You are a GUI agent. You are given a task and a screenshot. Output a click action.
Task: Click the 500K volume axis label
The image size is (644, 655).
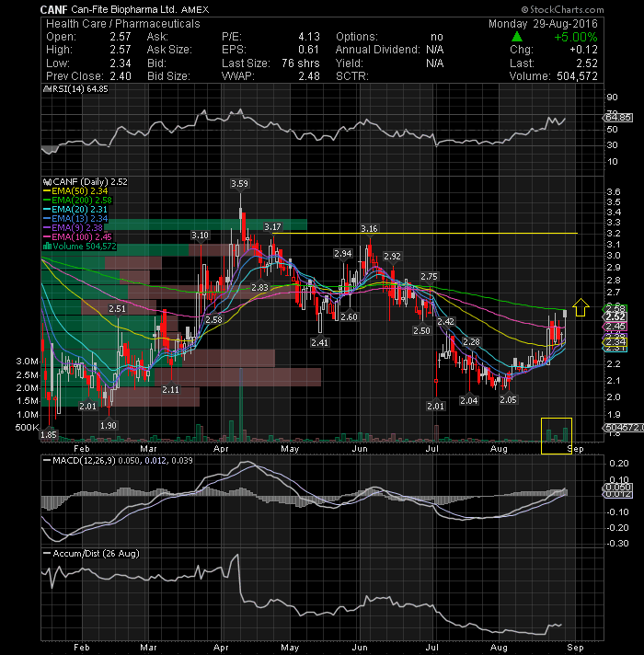(28, 428)
